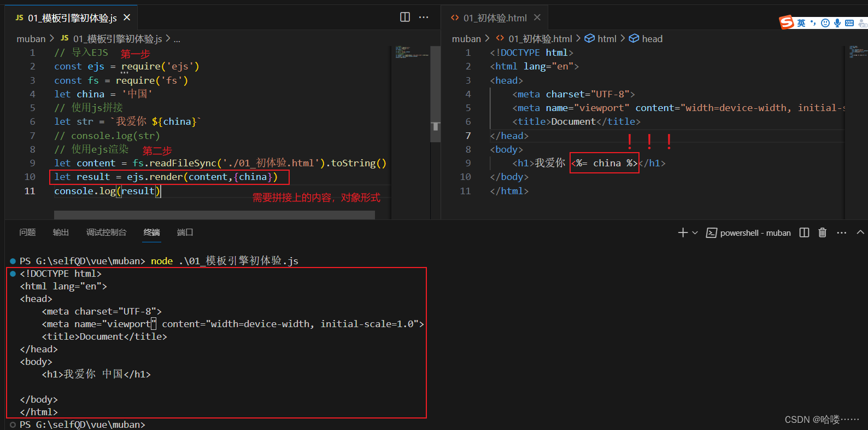This screenshot has height=430, width=868.
Task: Select the 01_初体验.html editor tab
Action: (x=495, y=18)
